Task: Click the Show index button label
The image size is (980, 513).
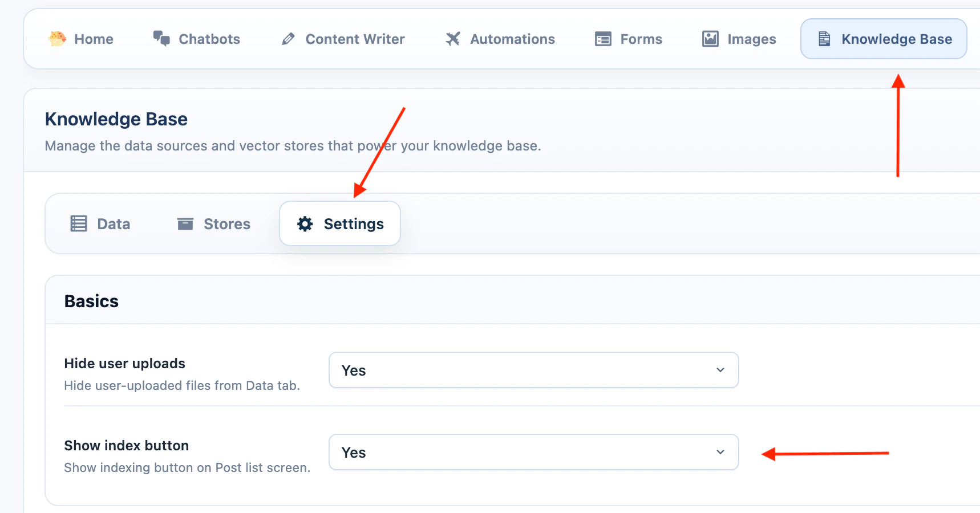Action: point(127,445)
